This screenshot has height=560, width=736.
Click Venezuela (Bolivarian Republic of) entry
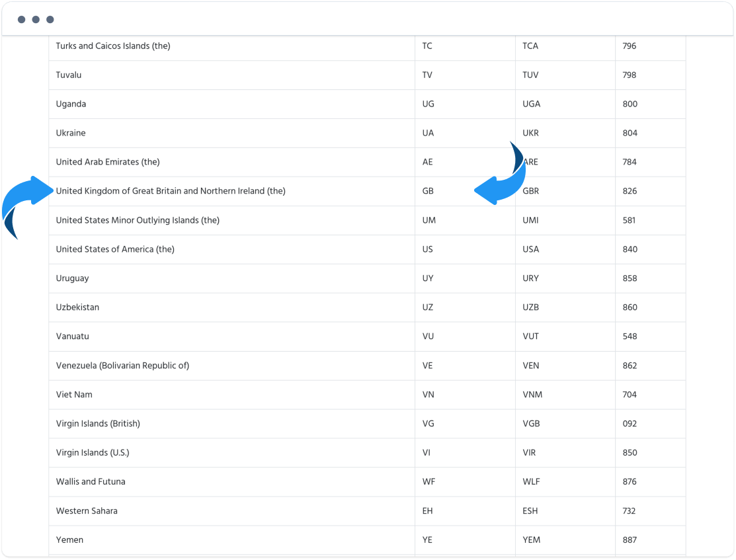(122, 366)
